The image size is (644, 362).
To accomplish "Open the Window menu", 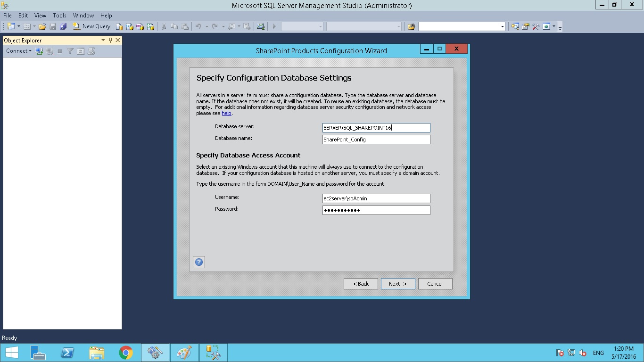I will coord(83,15).
